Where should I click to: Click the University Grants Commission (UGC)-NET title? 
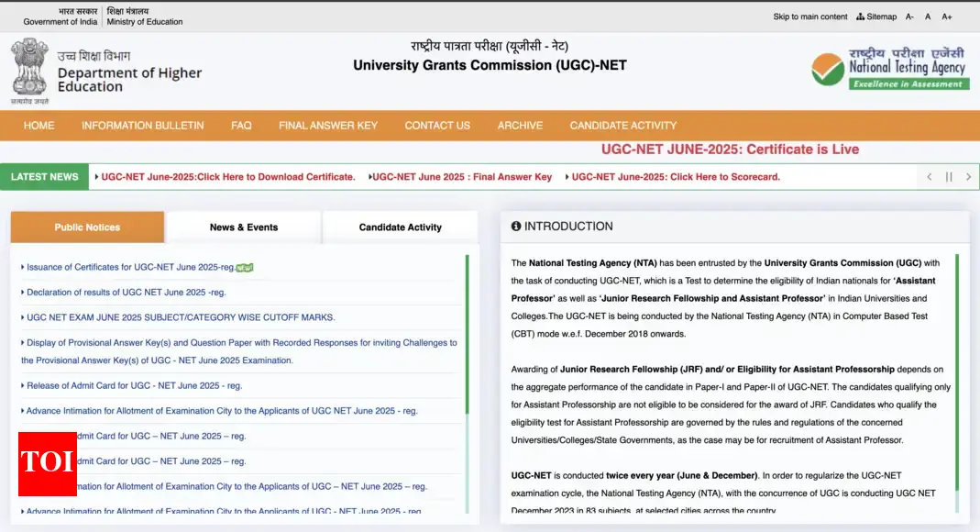[x=490, y=66]
